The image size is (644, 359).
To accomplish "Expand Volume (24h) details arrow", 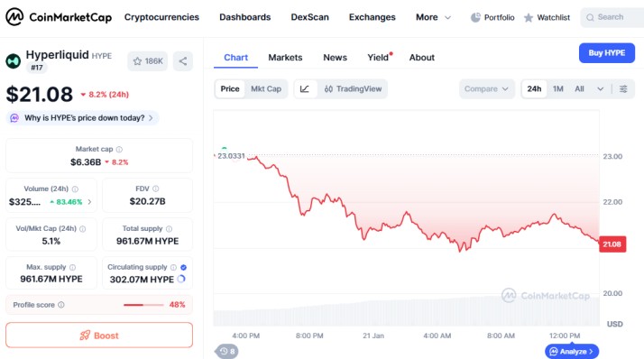I will pyautogui.click(x=89, y=202).
